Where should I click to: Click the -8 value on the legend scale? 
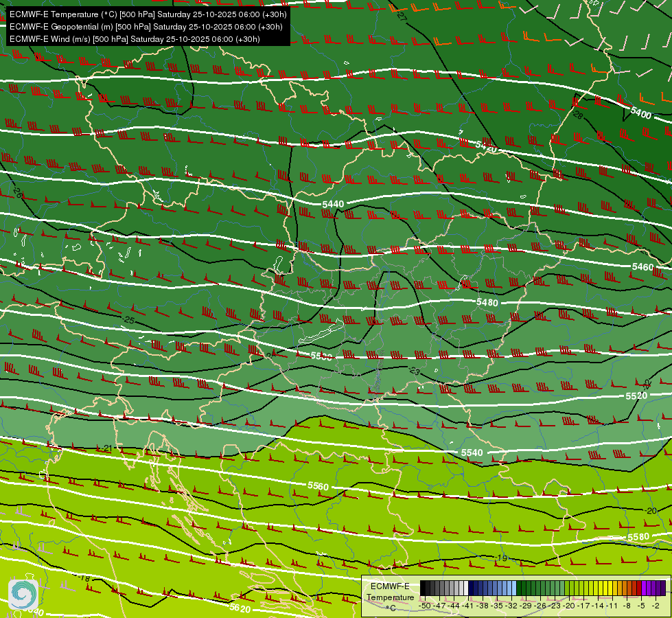tap(627, 606)
